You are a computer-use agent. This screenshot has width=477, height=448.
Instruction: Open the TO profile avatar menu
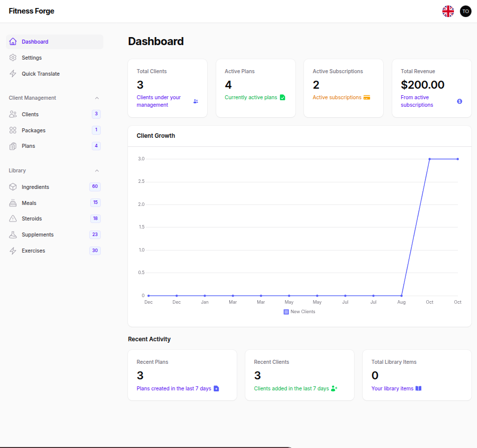click(465, 11)
